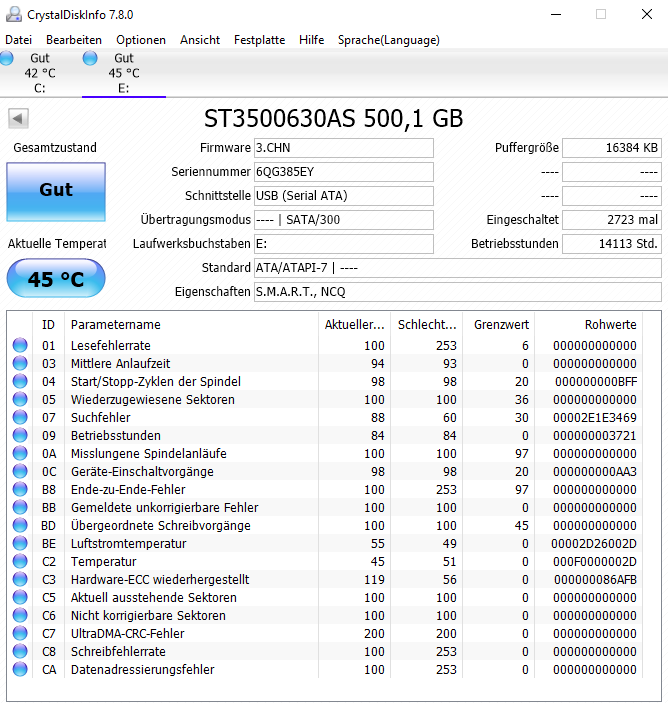This screenshot has height=703, width=668.
Task: Click the Schlecht... column header
Action: [427, 324]
